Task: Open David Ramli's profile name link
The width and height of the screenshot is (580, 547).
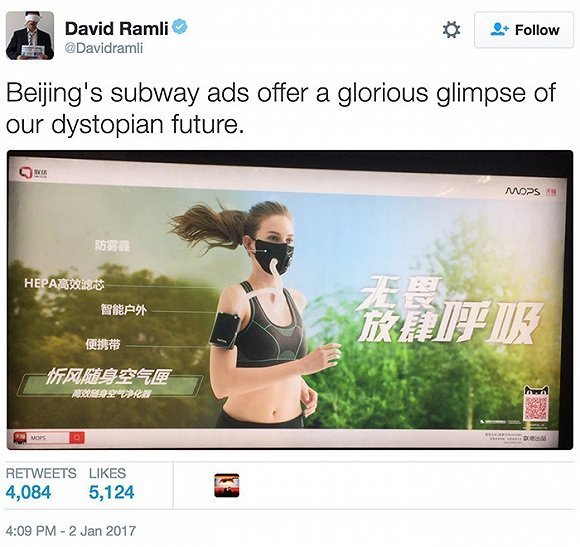Action: [117, 28]
